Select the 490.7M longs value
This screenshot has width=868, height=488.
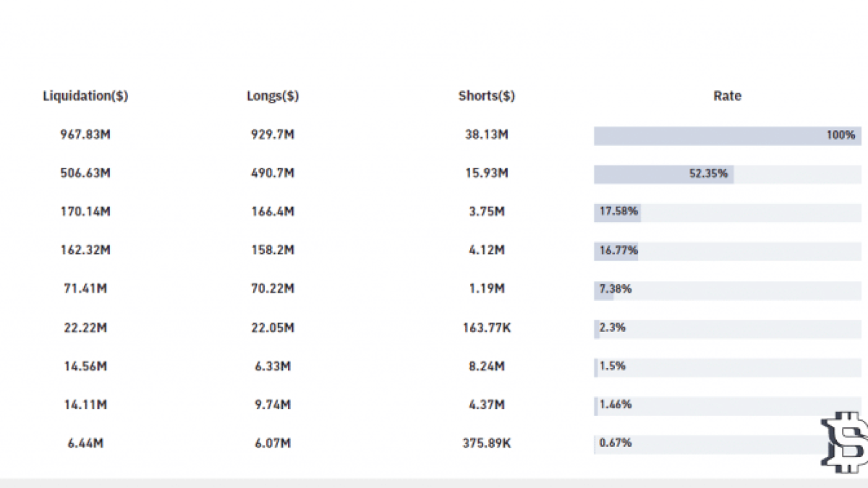point(273,174)
